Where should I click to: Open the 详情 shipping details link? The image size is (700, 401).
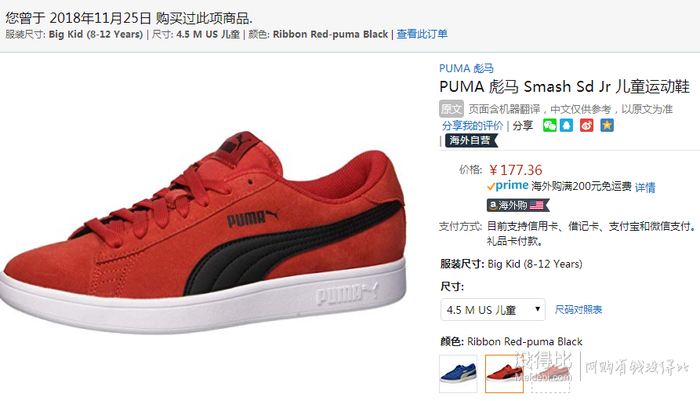tap(645, 187)
